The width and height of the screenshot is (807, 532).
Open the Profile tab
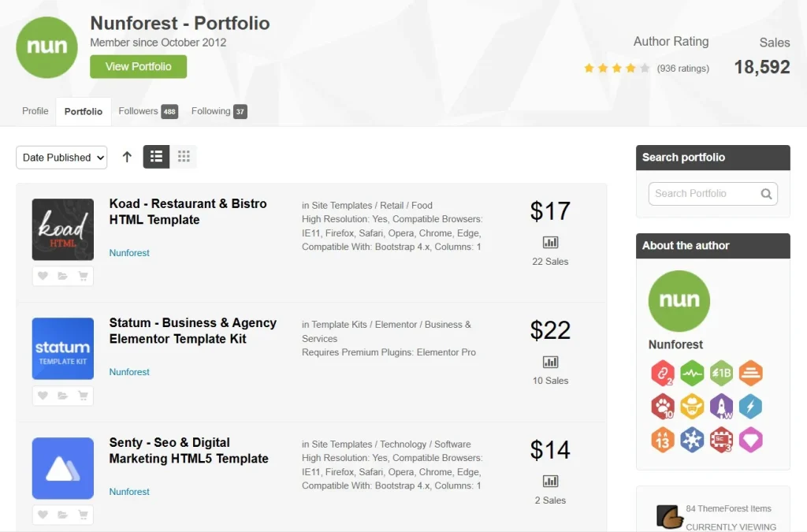point(35,111)
